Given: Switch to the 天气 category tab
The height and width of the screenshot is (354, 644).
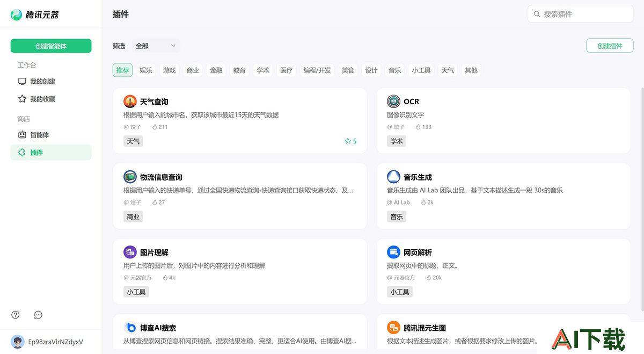Looking at the screenshot, I should click(x=448, y=70).
